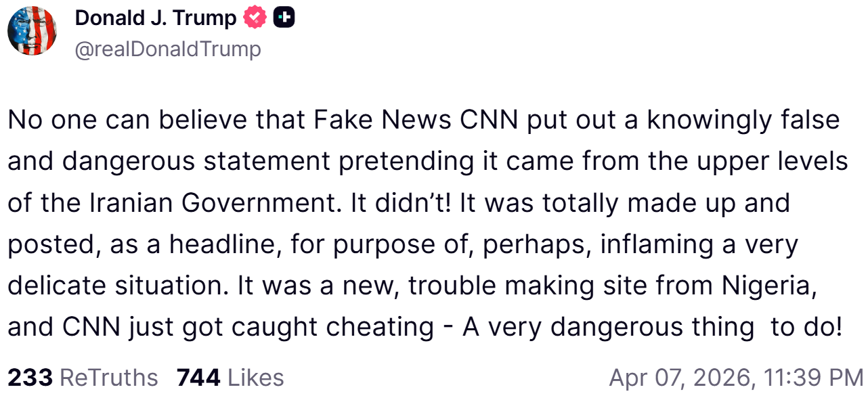Viewport: 868px width, 400px height.
Task: Click the phrase "Fake News CNN"
Action: [415, 120]
